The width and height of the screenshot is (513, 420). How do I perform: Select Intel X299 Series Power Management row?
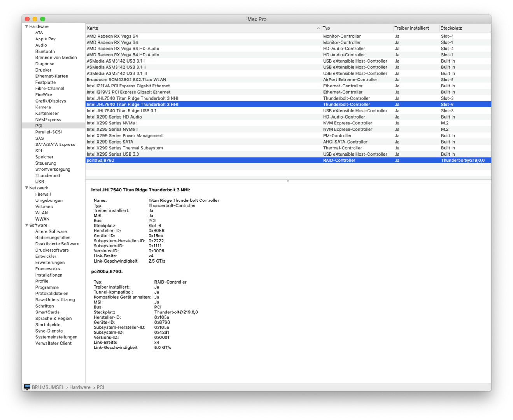tap(288, 136)
